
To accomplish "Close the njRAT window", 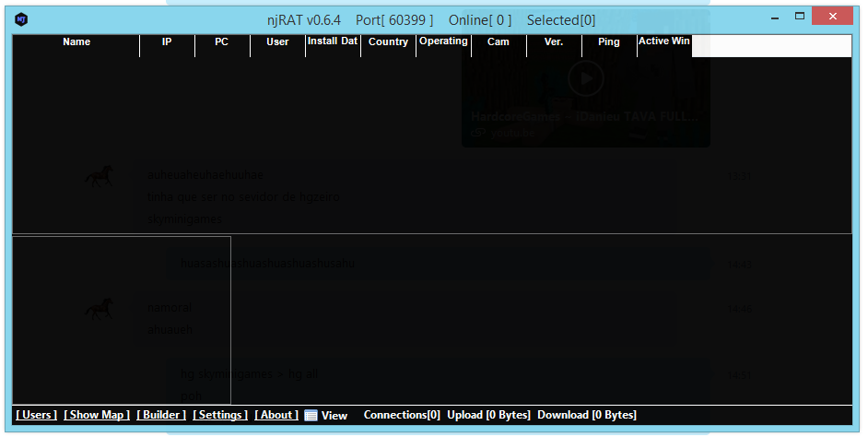I will coord(833,17).
